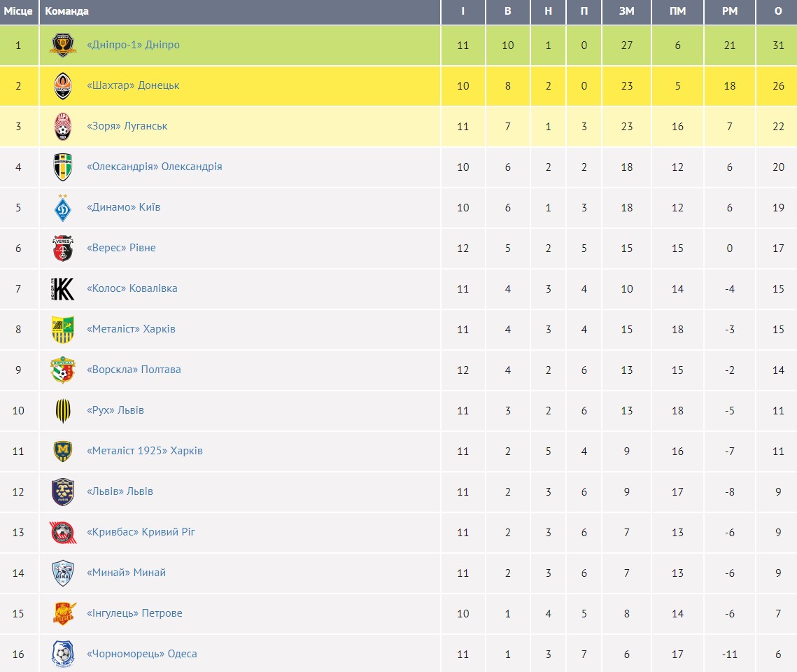Click the Chornomorets Odesa club crest
797x672 pixels.
[63, 654]
